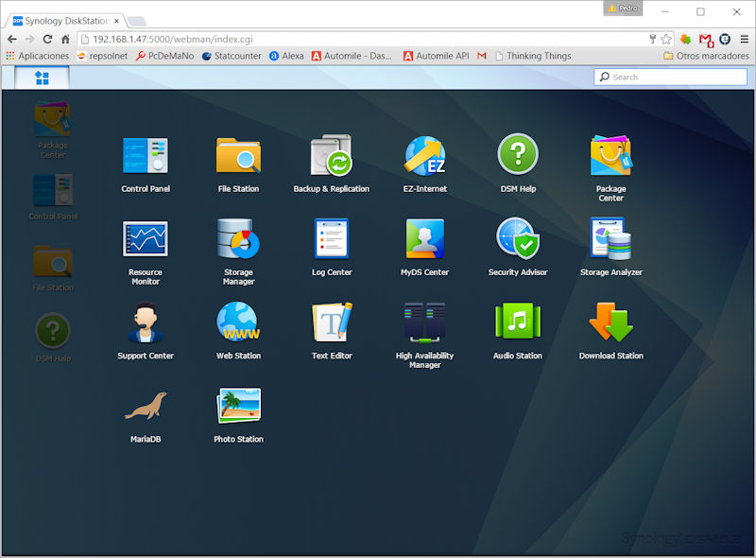The image size is (756, 558).
Task: Launch File Station from the main menu grid
Action: click(x=239, y=165)
